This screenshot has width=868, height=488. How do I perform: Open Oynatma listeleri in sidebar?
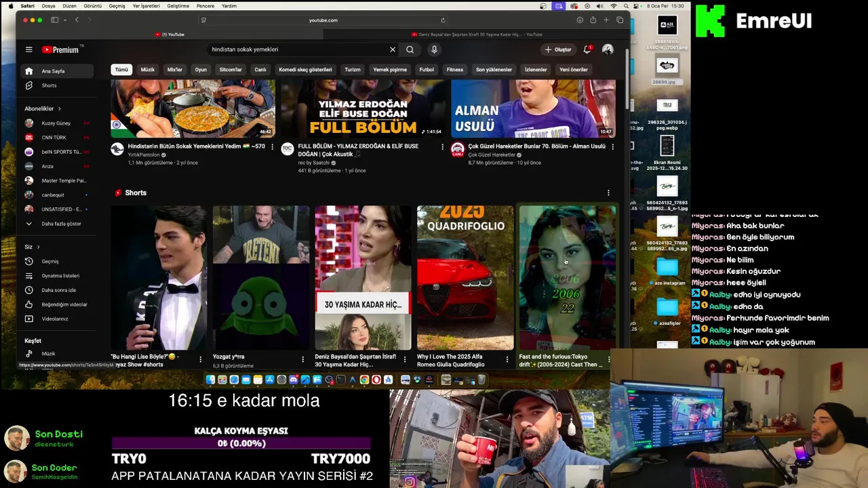(57, 276)
